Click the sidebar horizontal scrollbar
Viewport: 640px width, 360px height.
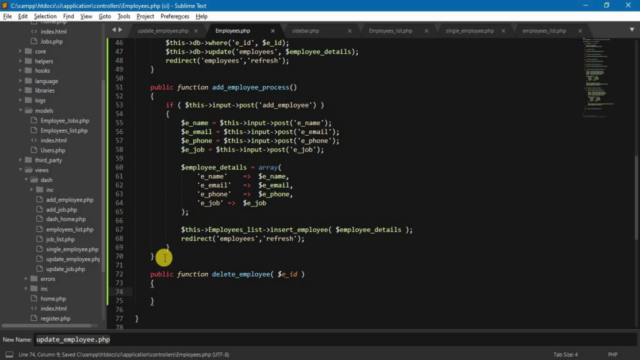pyautogui.click(x=47, y=326)
